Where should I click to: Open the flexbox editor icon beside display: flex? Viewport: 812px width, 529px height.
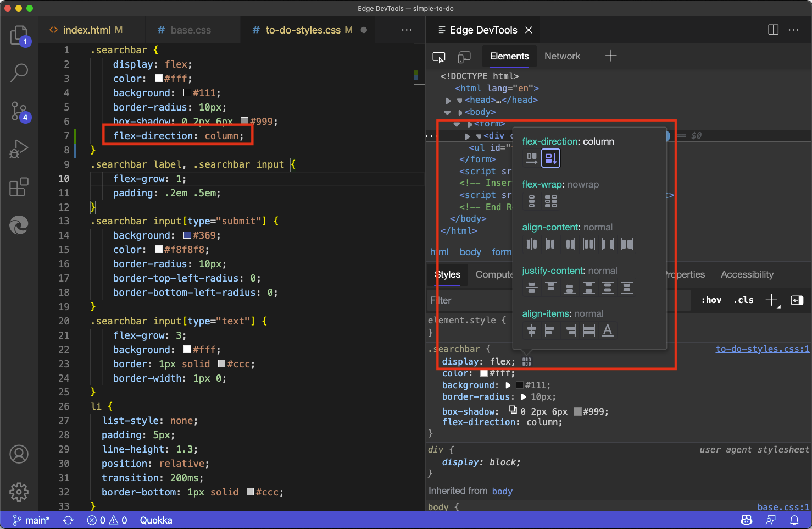[526, 361]
